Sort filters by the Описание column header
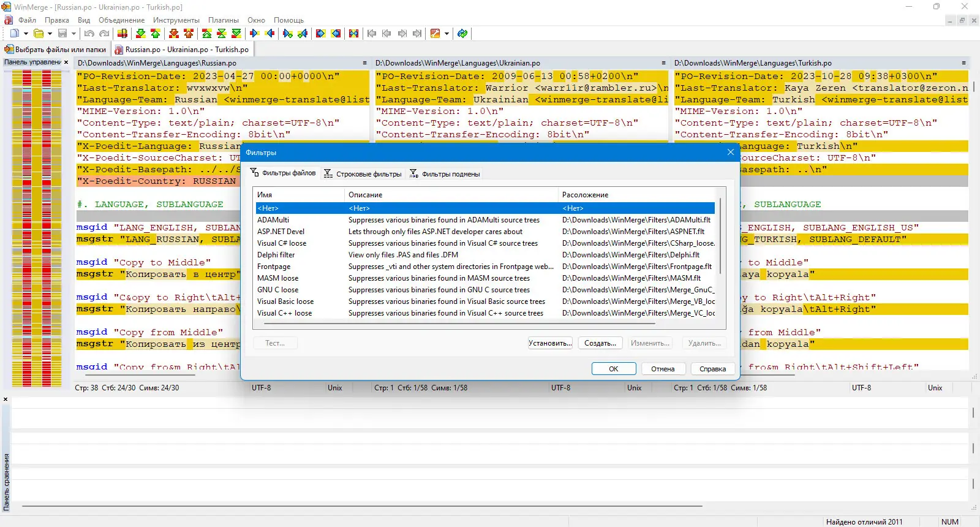The image size is (980, 527). tap(452, 195)
